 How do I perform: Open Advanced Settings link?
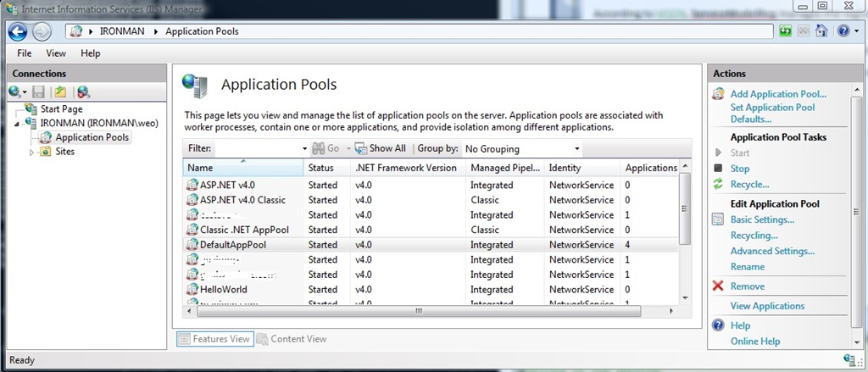[x=772, y=251]
